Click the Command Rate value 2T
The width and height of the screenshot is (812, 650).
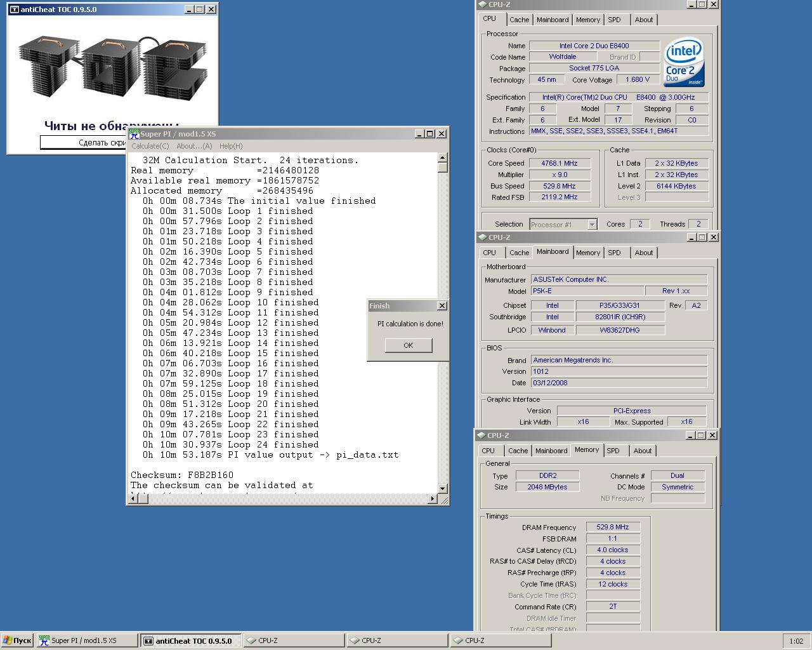pos(613,606)
